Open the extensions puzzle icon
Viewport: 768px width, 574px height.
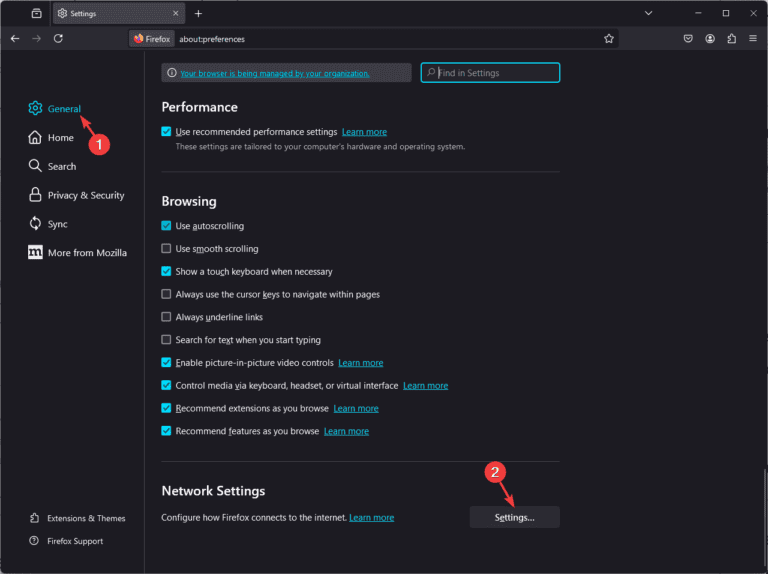point(731,39)
